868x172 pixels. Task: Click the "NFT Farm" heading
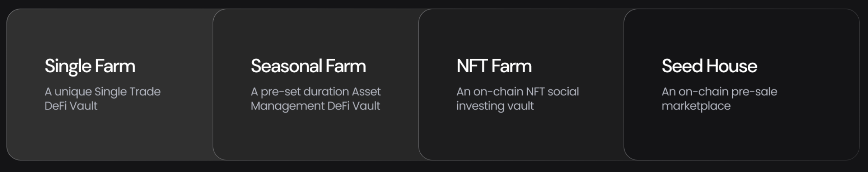click(x=494, y=66)
